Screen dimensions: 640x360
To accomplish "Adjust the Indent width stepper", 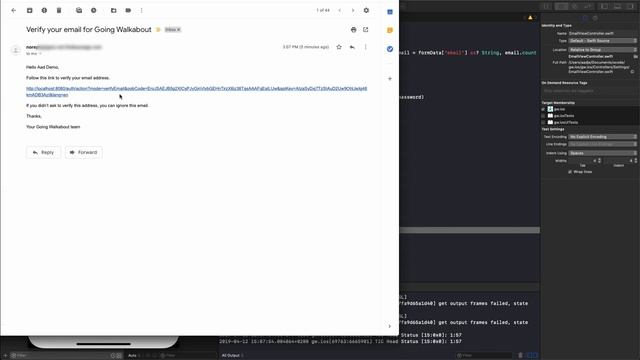I will pos(636,161).
